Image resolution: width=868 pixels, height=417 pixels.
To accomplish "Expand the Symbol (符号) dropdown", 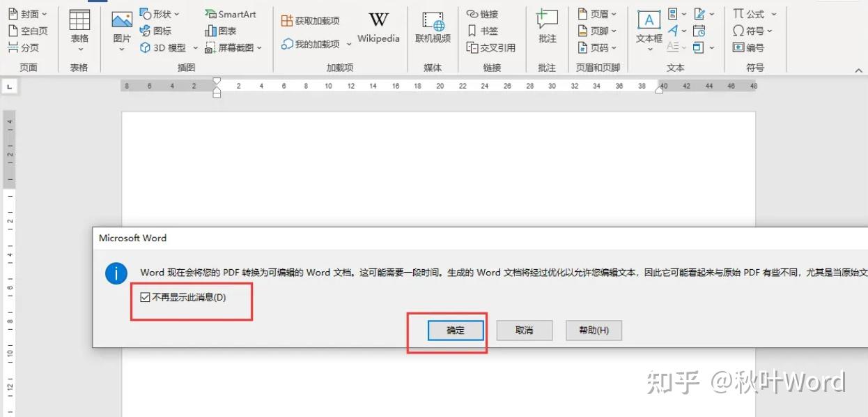I will click(x=770, y=31).
